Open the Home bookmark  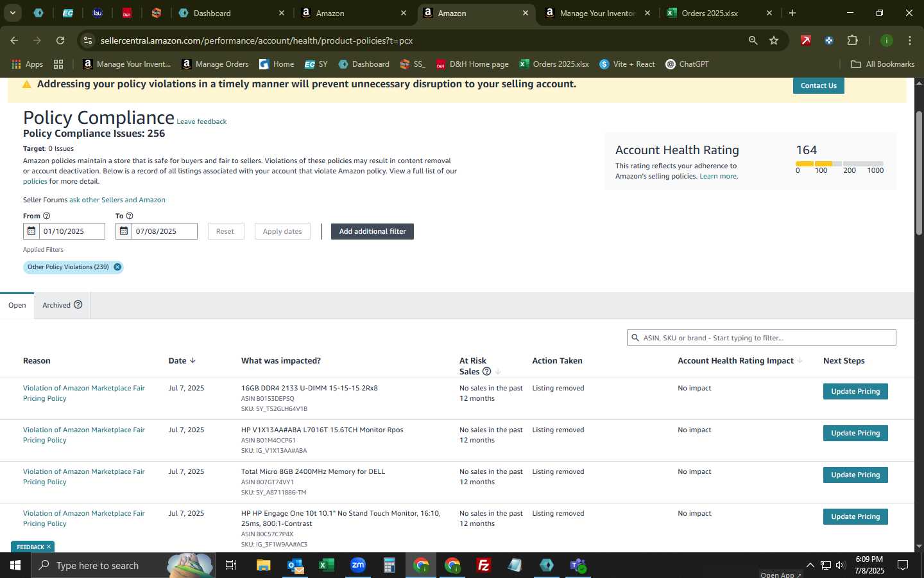click(x=277, y=64)
